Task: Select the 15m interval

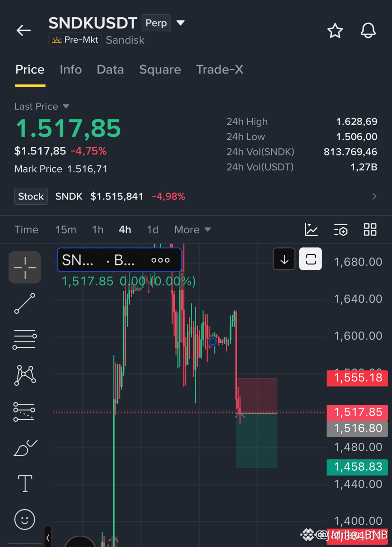Action: tap(65, 229)
